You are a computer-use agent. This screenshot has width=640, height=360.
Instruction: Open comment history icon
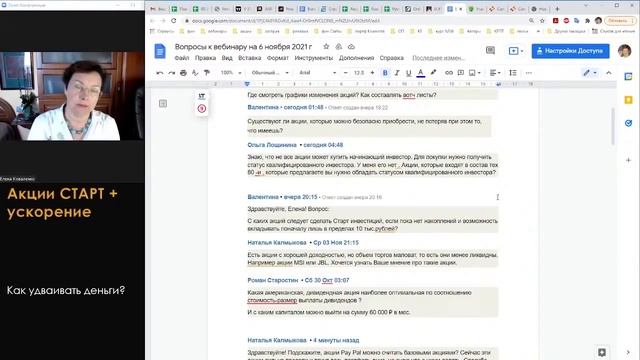[x=490, y=51]
